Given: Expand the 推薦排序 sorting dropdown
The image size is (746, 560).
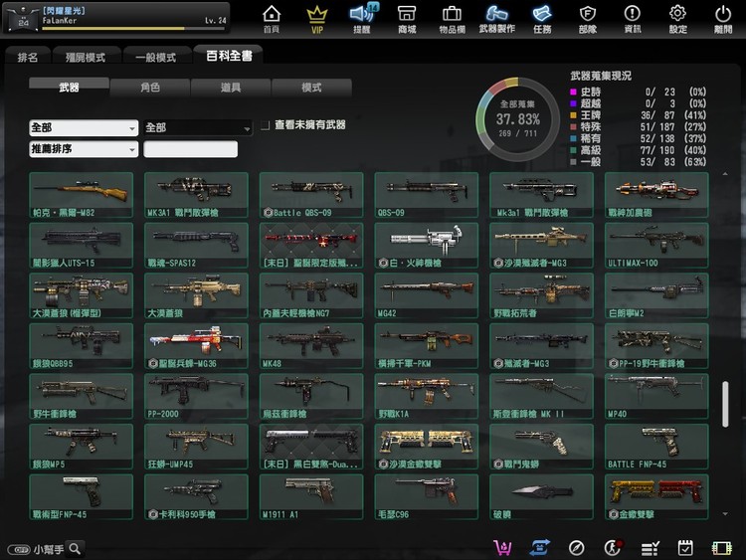Looking at the screenshot, I should pos(84,149).
